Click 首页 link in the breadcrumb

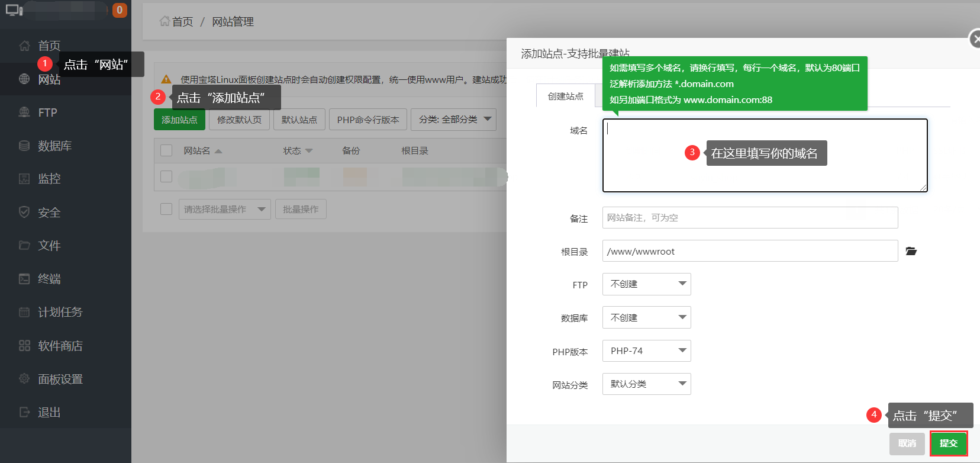(182, 22)
